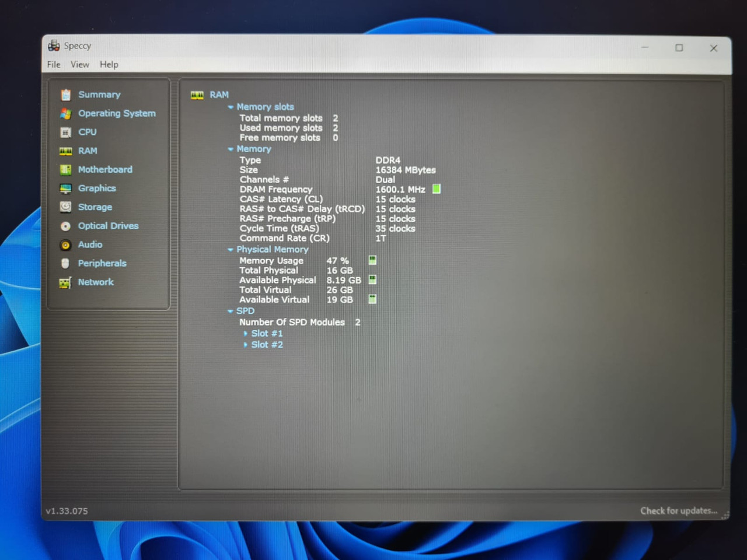Collapse the Memory section arrow
Screen dimensions: 747x560
(x=231, y=149)
